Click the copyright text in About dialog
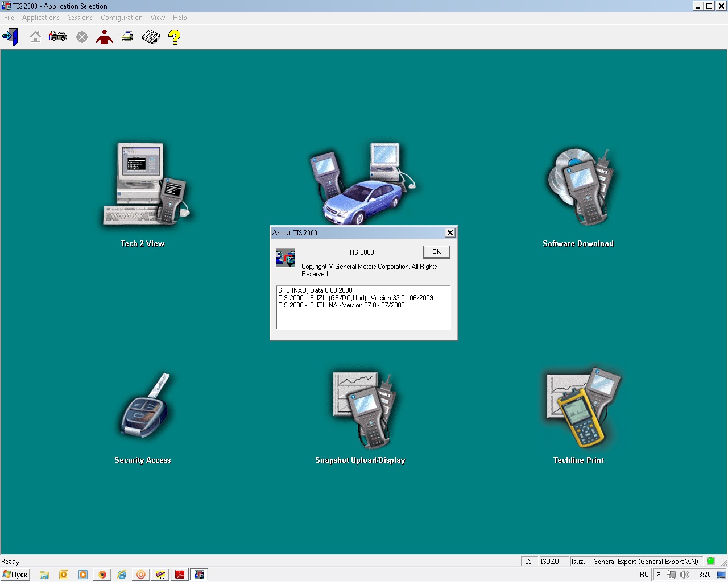 [369, 270]
